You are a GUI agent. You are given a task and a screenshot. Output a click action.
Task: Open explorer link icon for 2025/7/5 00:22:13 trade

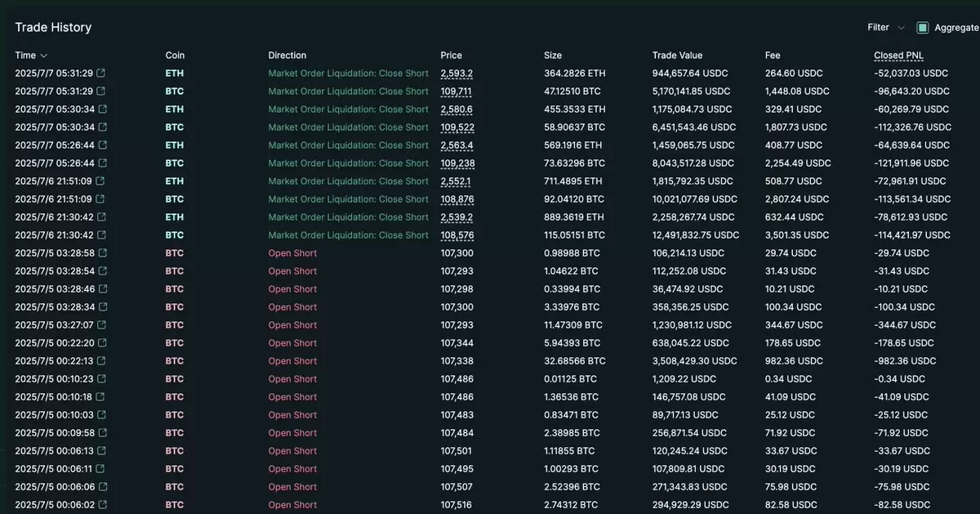(102, 361)
